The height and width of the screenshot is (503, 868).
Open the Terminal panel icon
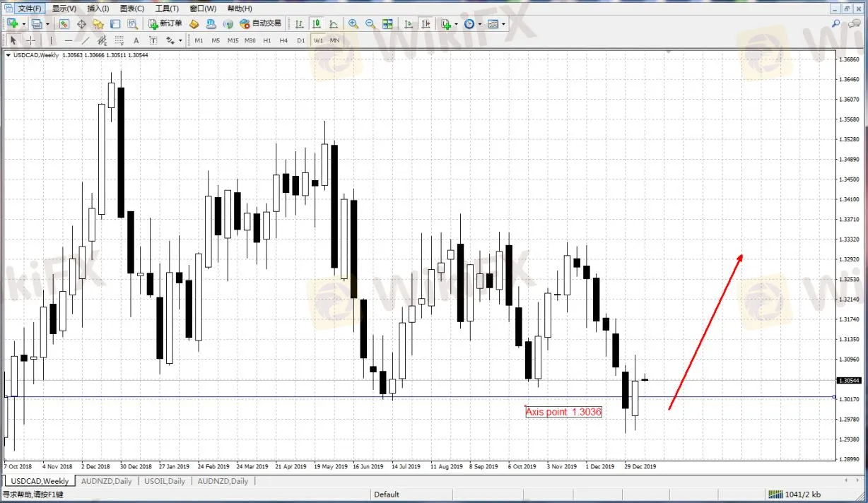(x=115, y=23)
